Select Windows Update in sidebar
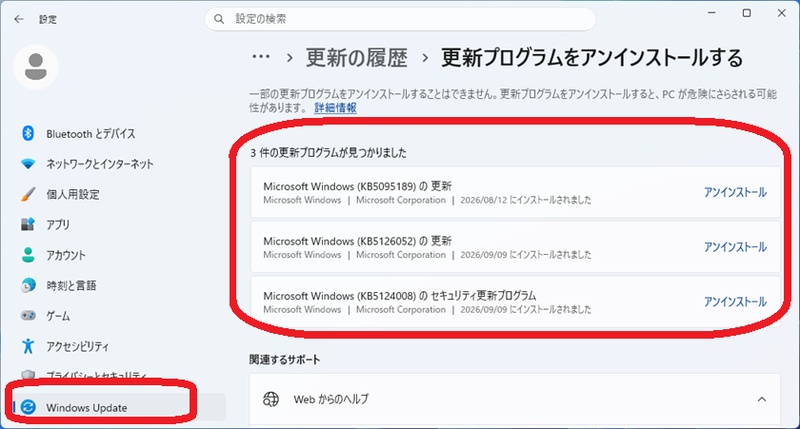800x429 pixels. (x=120, y=407)
